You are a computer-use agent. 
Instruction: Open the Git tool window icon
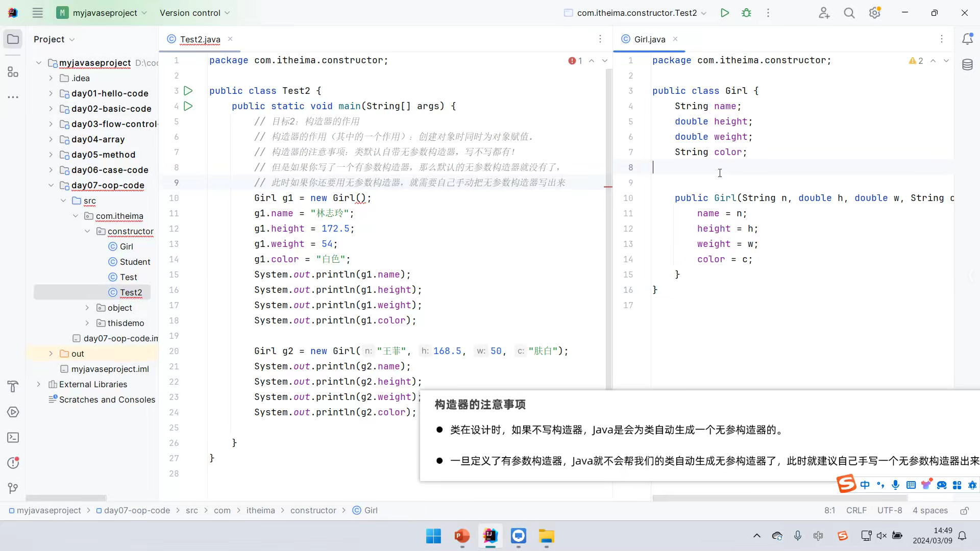coord(13,488)
